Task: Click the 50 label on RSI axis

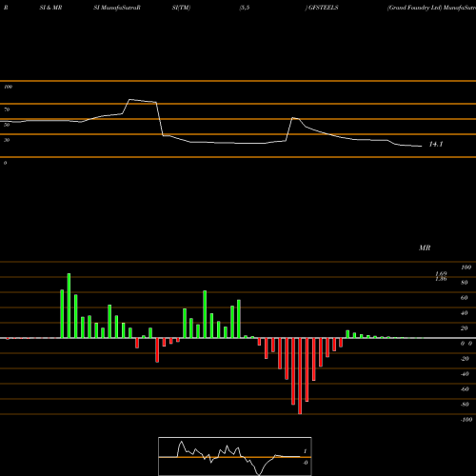Action: pyautogui.click(x=7, y=125)
